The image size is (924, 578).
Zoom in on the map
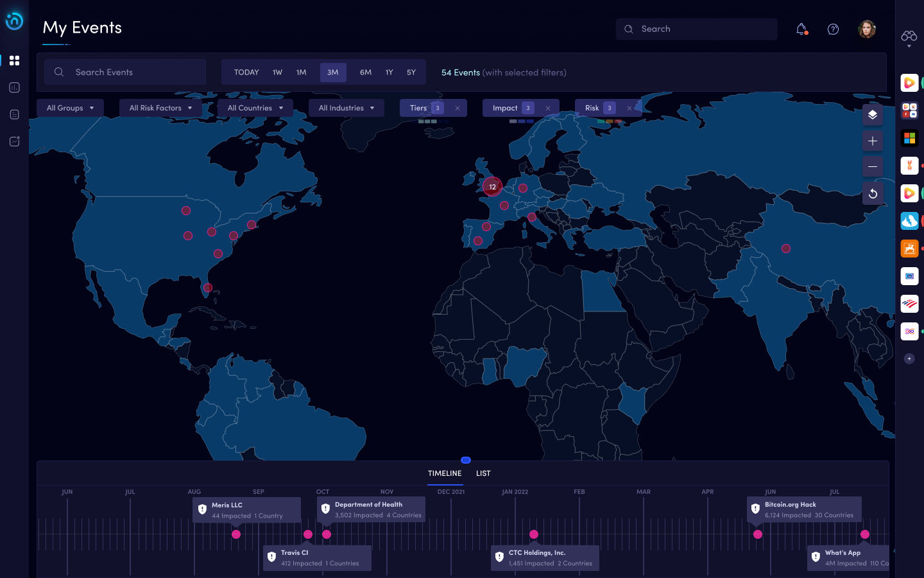tap(873, 141)
